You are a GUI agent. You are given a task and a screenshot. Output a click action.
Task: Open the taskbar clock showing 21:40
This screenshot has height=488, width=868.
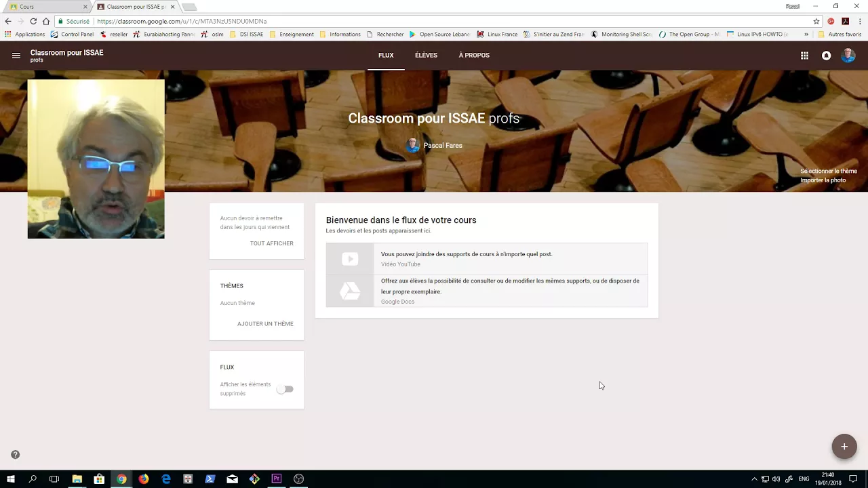click(x=828, y=479)
